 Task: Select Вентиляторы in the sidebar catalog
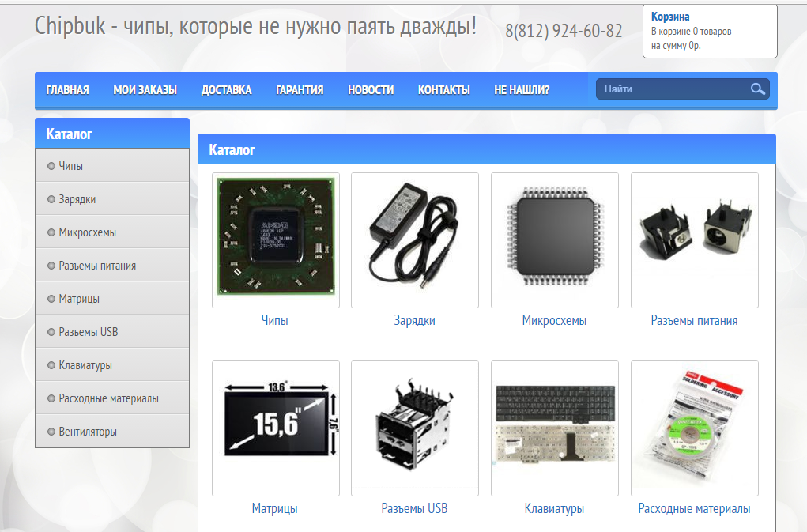point(87,432)
